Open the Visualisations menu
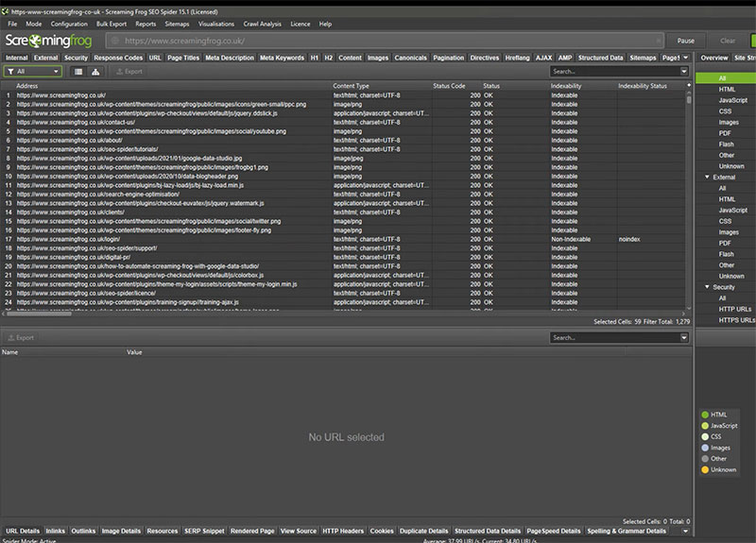Image resolution: width=756 pixels, height=543 pixels. coord(216,24)
